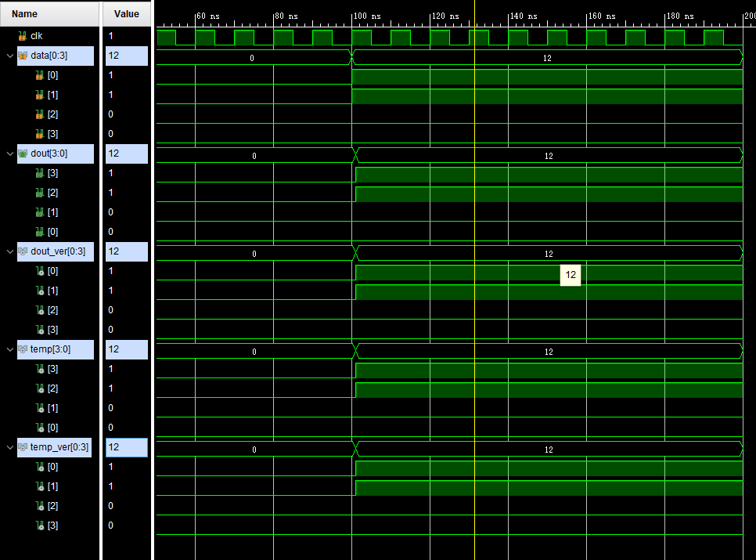Collapse the dout[3:0] bus
The image size is (756, 560).
tap(9, 154)
